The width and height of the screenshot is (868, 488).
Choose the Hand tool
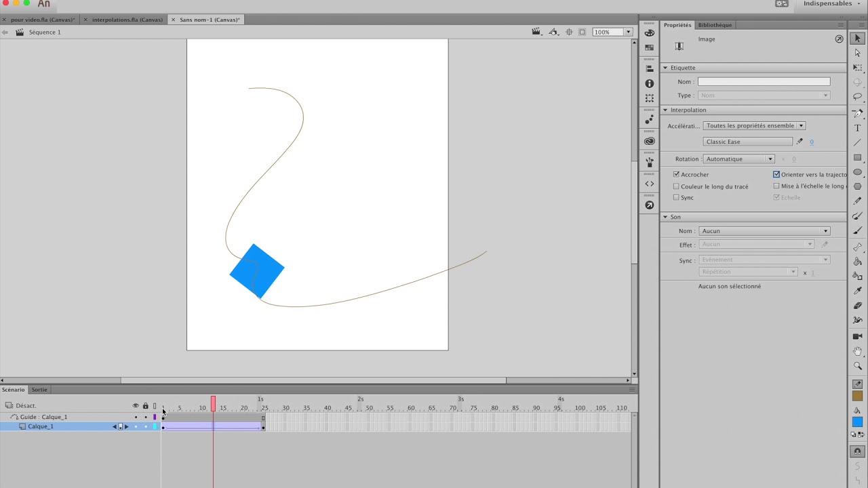(858, 351)
